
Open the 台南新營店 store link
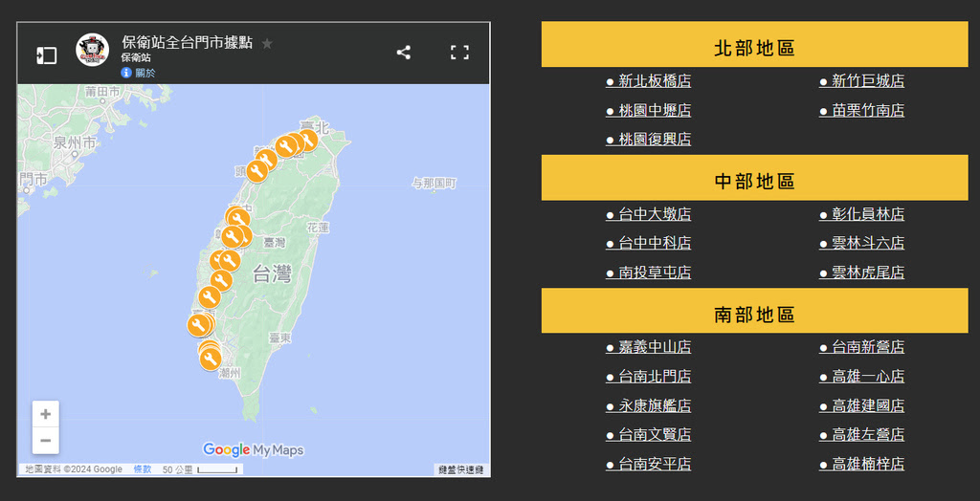click(862, 347)
